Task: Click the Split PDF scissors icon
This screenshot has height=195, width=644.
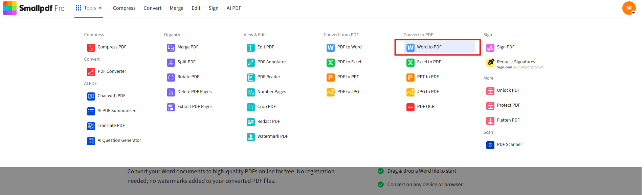Action: pos(171,62)
